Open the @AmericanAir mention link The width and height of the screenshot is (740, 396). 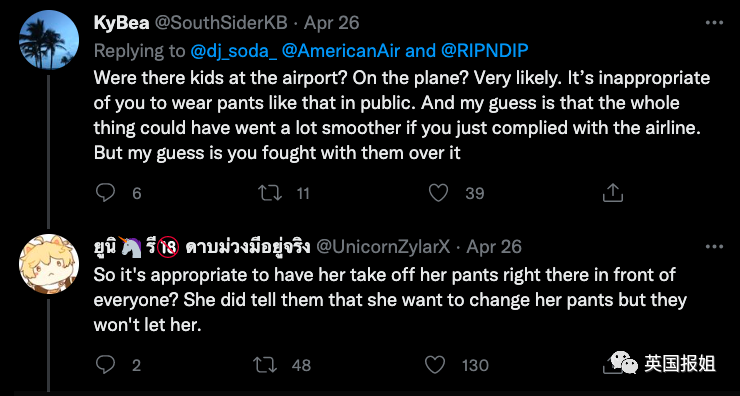[342, 51]
